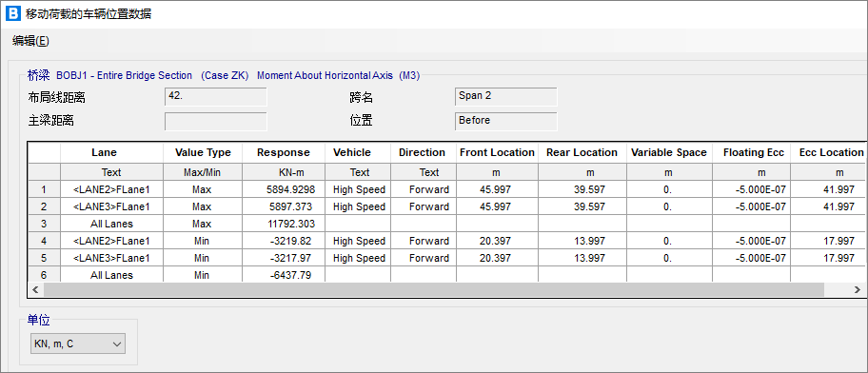This screenshot has width=868, height=373.
Task: Click the horizontal scrollbar thumb
Action: click(x=434, y=289)
